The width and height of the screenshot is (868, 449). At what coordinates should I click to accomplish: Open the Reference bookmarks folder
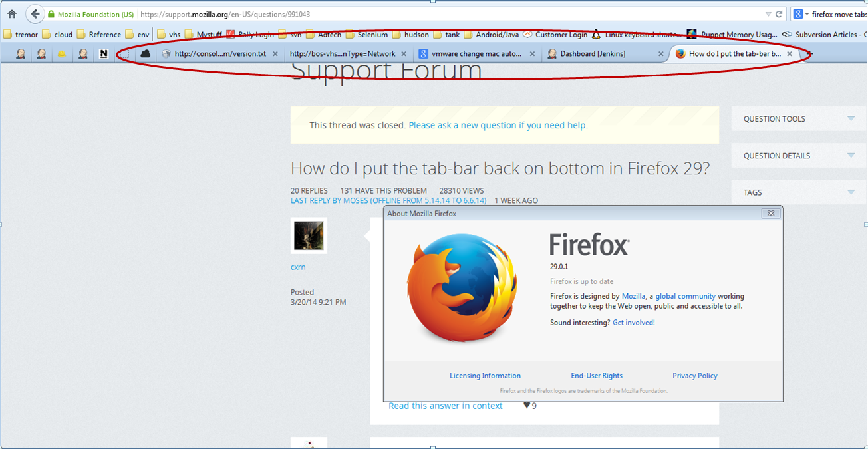[x=99, y=35]
